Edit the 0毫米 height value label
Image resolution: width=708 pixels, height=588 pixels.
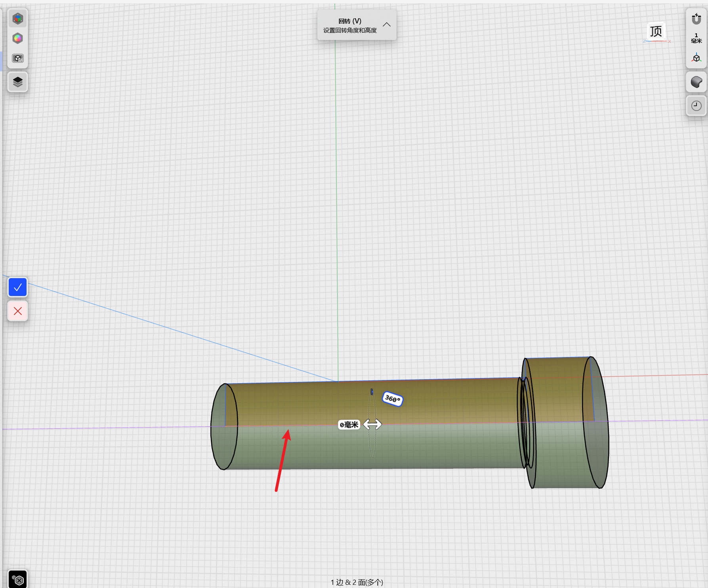pyautogui.click(x=349, y=425)
